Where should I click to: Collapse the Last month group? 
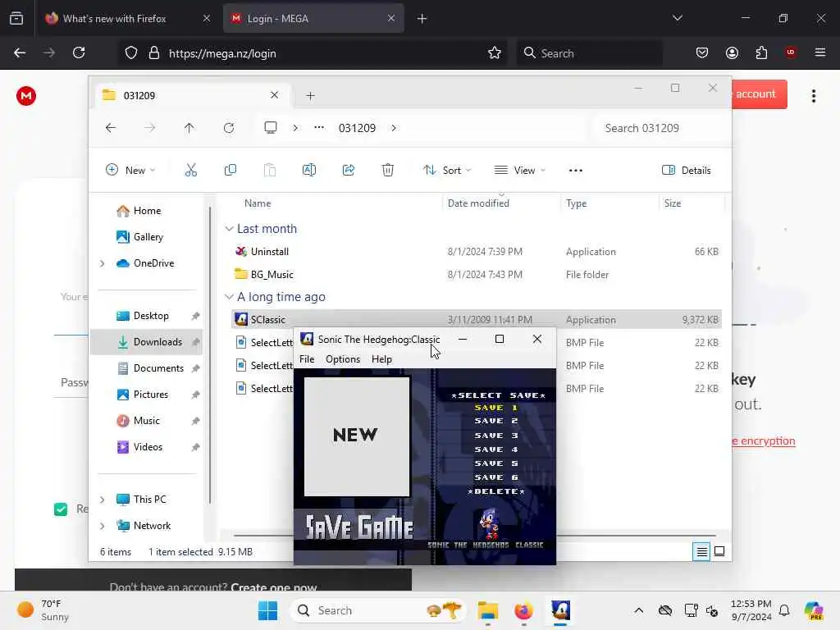(229, 229)
